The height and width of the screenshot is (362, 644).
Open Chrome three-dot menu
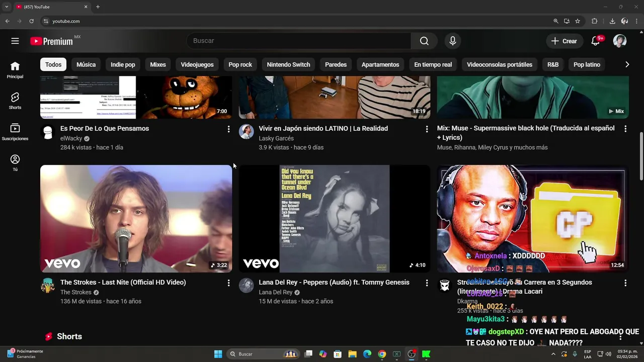[x=637, y=21]
